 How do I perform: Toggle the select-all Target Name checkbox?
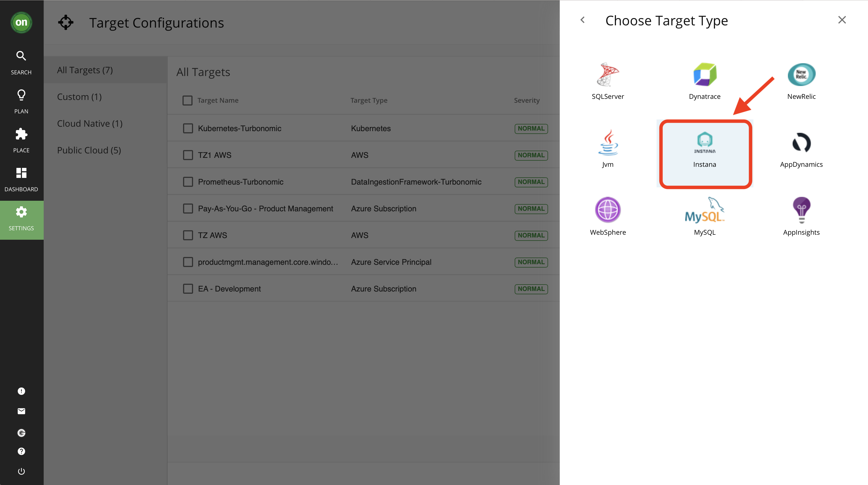tap(187, 101)
